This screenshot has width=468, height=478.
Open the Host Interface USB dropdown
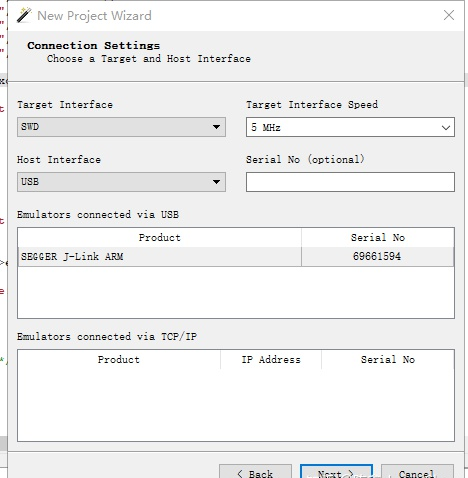click(x=121, y=182)
